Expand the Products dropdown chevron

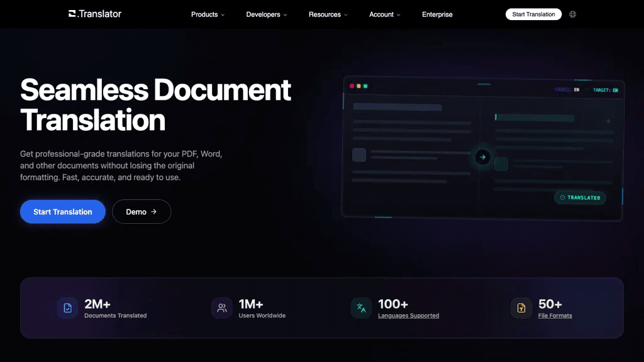pos(223,15)
